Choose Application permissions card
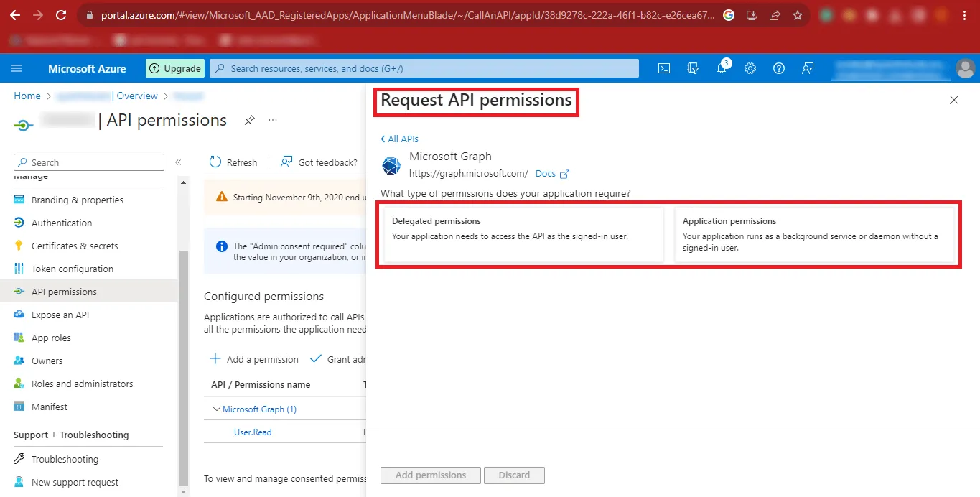 click(x=813, y=235)
